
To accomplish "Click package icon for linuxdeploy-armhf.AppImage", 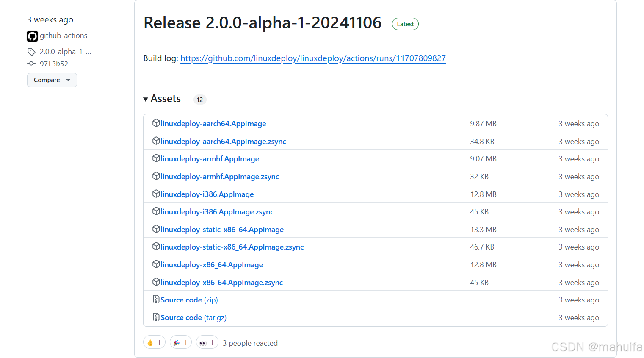I will point(156,158).
